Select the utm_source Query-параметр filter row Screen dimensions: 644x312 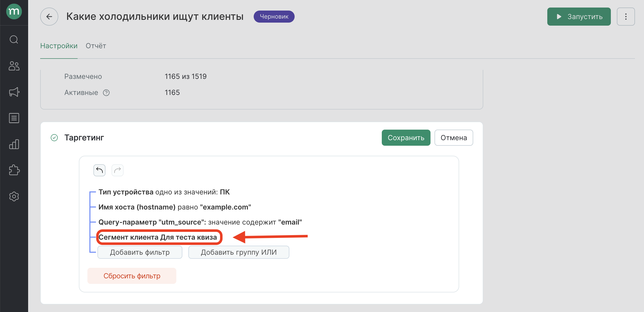[x=200, y=222]
